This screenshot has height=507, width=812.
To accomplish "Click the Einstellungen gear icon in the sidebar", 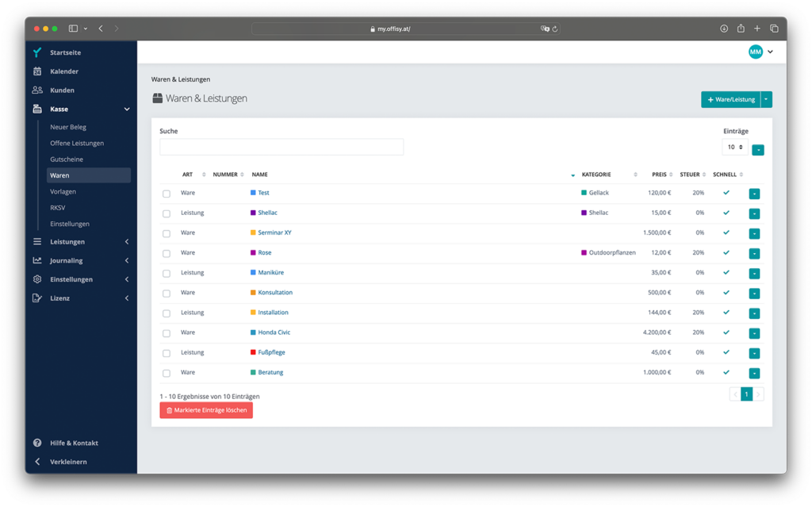I will pos(37,279).
